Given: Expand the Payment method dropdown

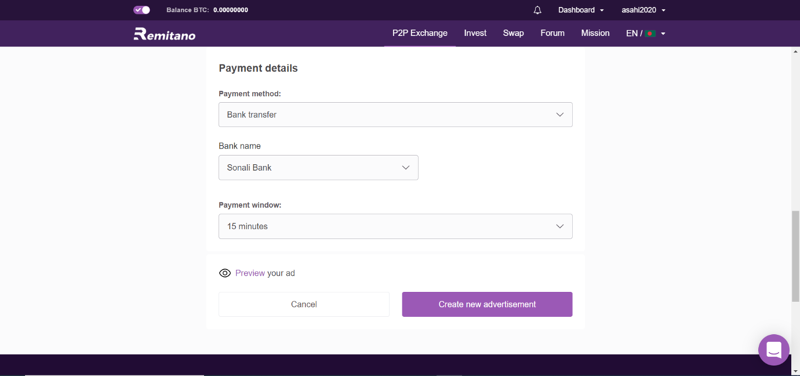Looking at the screenshot, I should tap(395, 115).
